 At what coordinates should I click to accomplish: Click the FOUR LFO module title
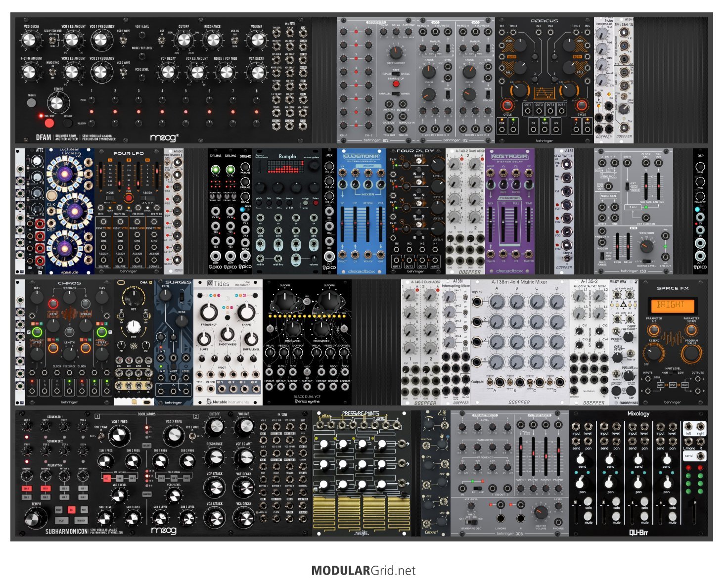(129, 154)
